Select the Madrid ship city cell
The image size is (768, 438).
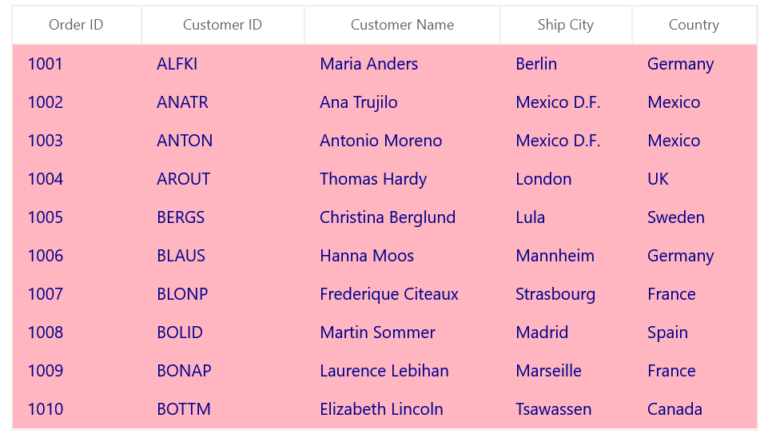coord(566,332)
